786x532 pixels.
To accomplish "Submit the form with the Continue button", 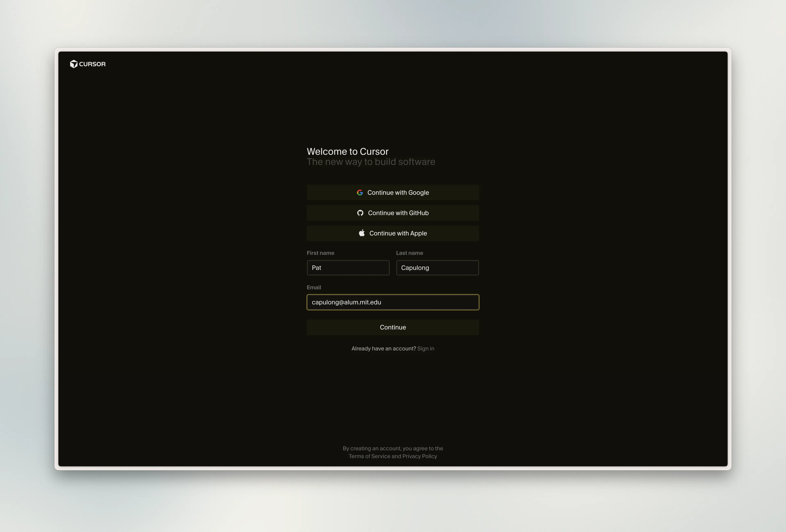I will point(393,327).
